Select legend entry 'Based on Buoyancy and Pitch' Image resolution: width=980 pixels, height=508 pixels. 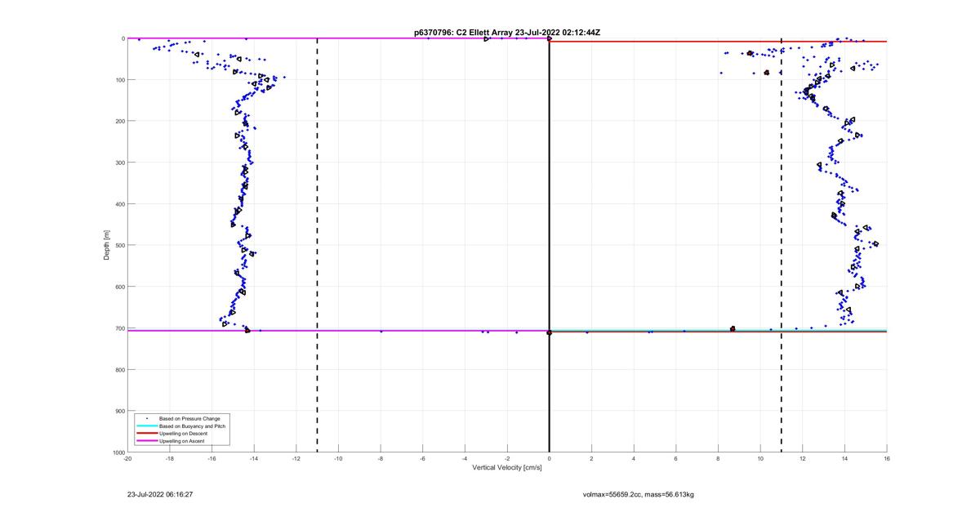click(x=194, y=426)
